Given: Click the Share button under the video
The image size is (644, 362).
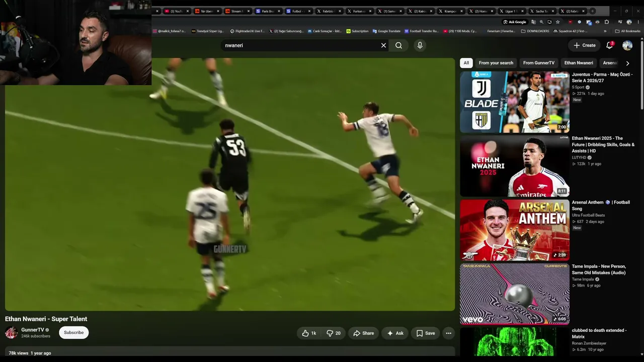Looking at the screenshot, I should point(363,333).
